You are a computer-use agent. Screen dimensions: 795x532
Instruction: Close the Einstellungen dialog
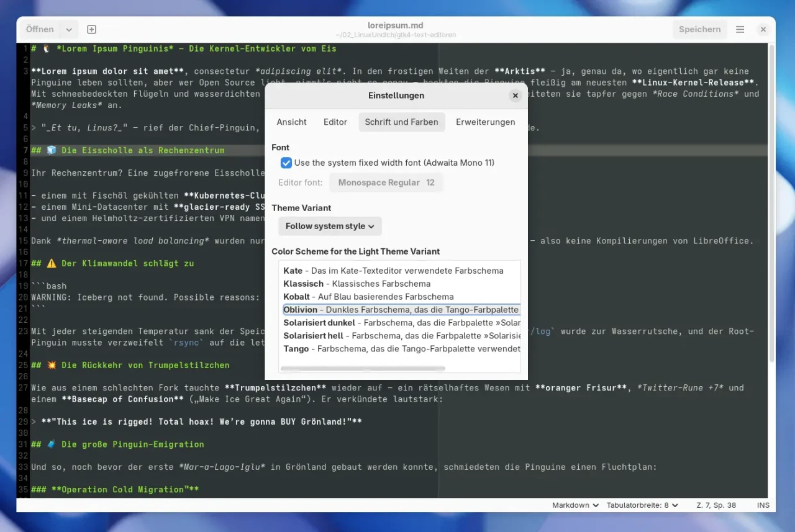click(x=515, y=96)
